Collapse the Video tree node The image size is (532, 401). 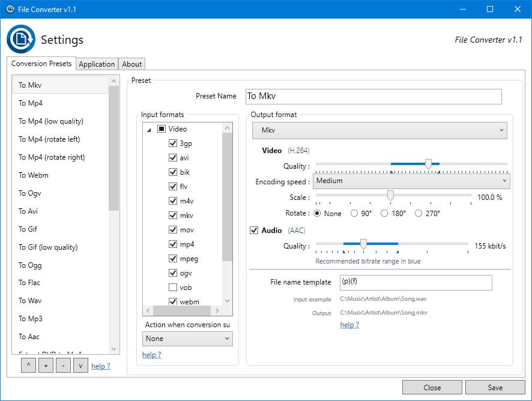149,130
